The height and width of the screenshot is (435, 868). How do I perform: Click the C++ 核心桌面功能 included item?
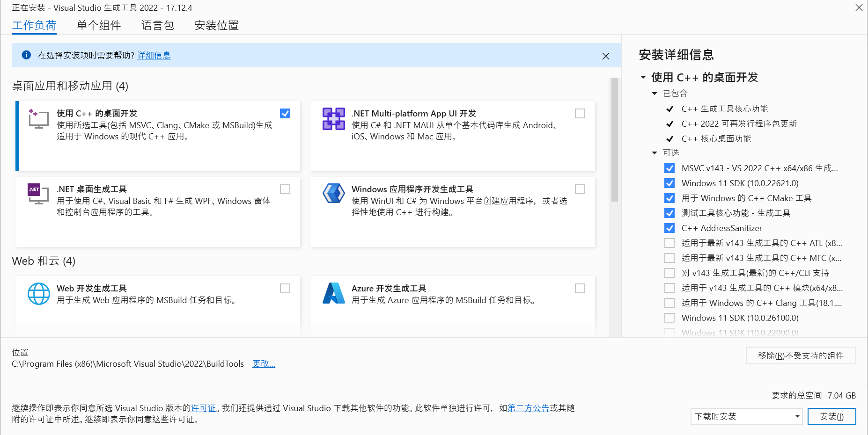click(x=716, y=138)
